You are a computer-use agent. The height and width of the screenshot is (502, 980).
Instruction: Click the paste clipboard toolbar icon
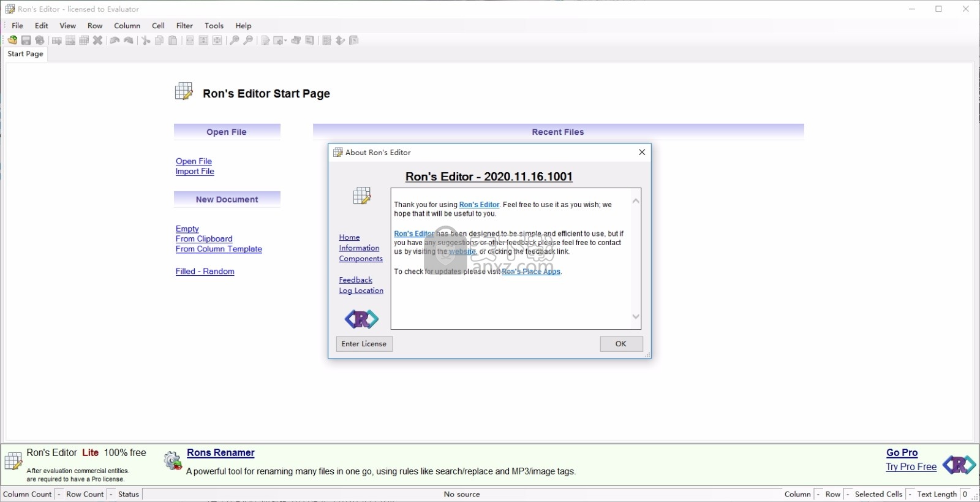click(x=173, y=40)
